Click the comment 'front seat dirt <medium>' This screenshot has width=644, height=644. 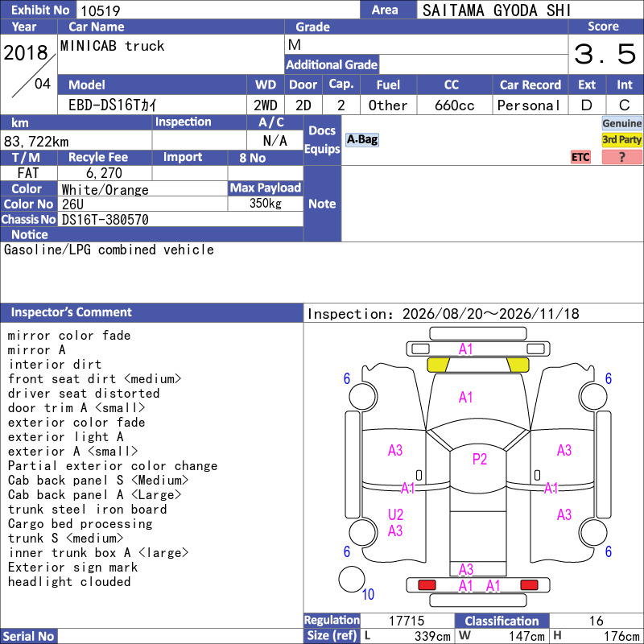(x=94, y=378)
